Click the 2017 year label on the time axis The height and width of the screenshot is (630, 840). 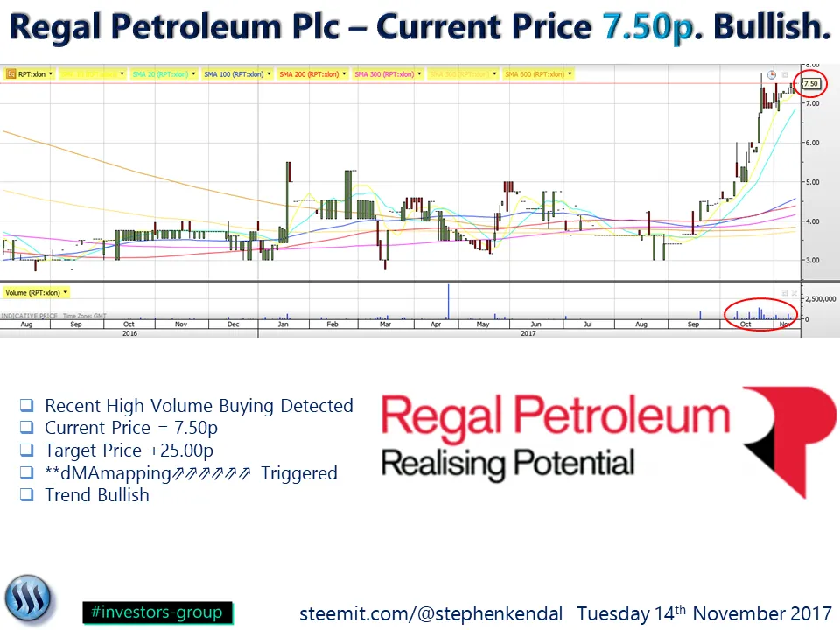528,333
